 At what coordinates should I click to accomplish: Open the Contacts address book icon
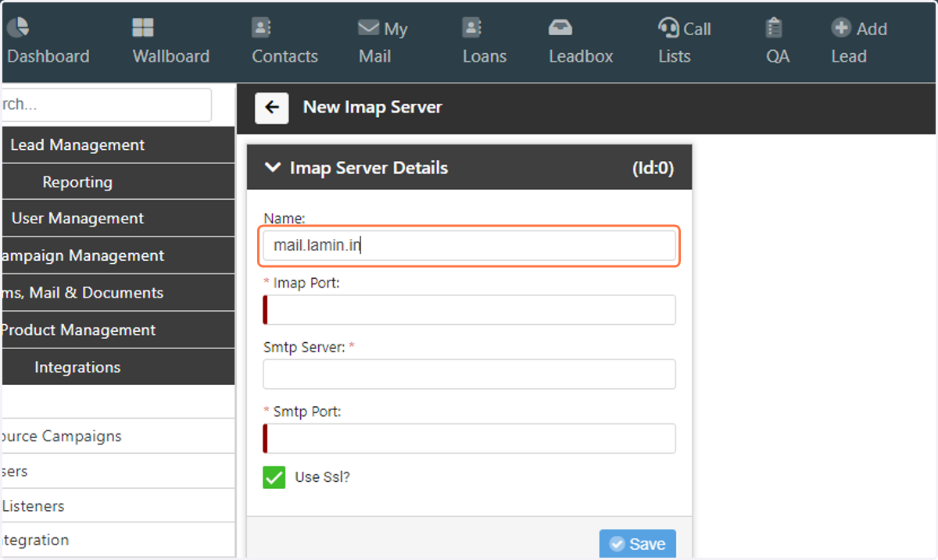tap(261, 27)
